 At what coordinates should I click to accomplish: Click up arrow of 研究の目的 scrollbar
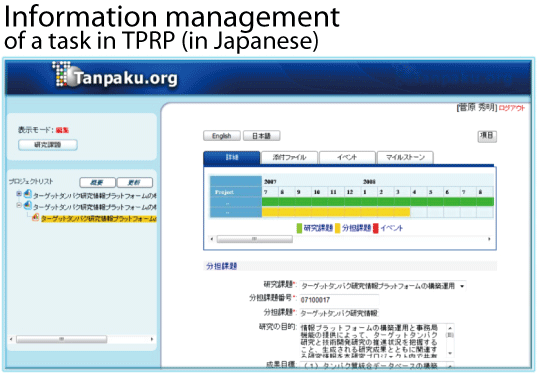point(450,327)
